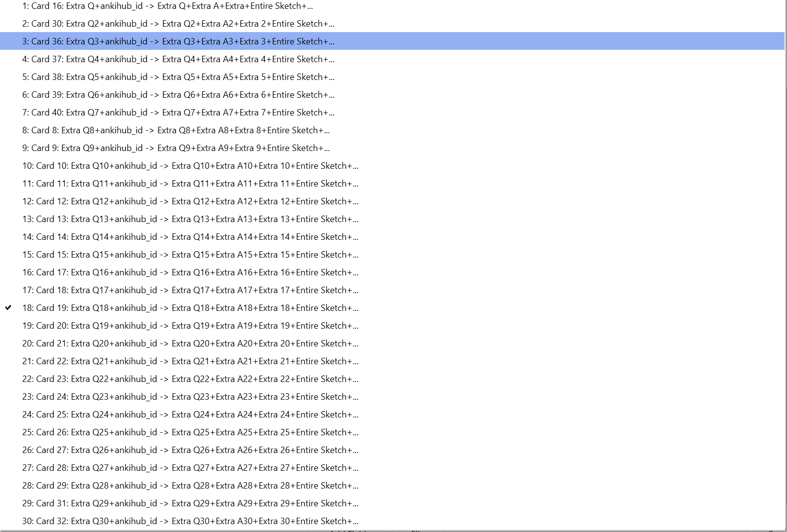This screenshot has width=787, height=532.
Task: Select entry 6: Card 39 Extra Q6
Action: (178, 95)
